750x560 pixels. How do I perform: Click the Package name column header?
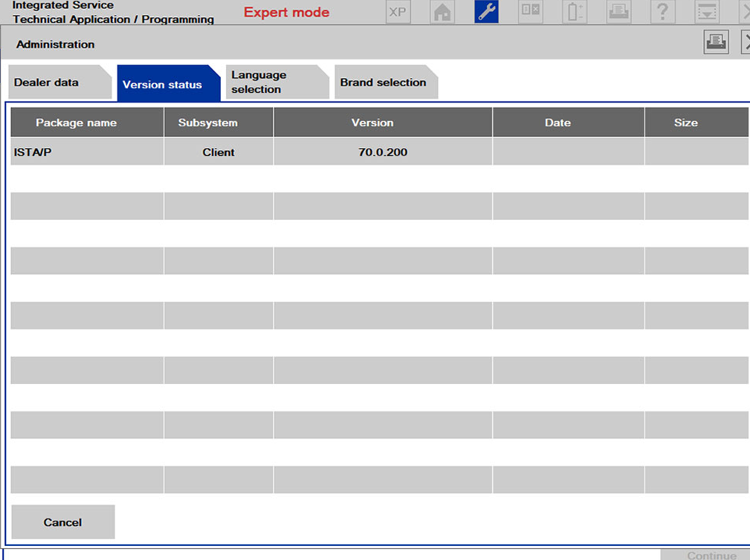[87, 123]
